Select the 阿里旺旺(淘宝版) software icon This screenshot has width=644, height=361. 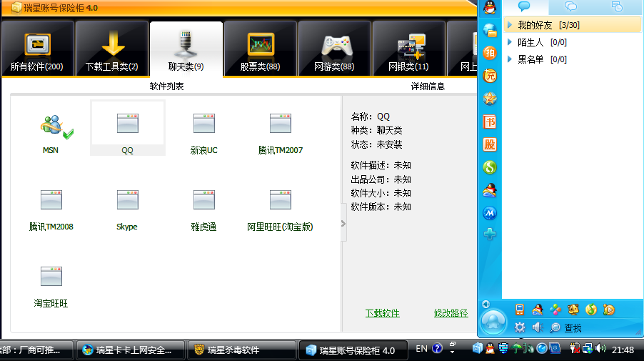pos(281,200)
